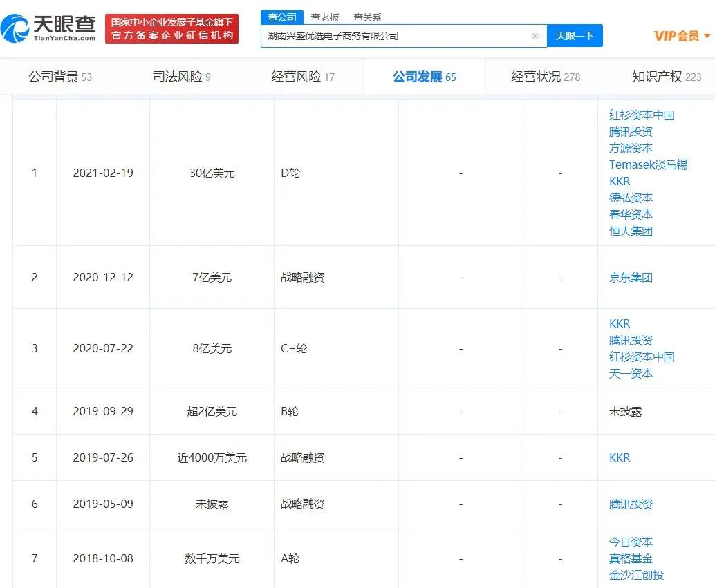715x588 pixels.
Task: Select the date 2020-07-22 cell
Action: pos(103,349)
